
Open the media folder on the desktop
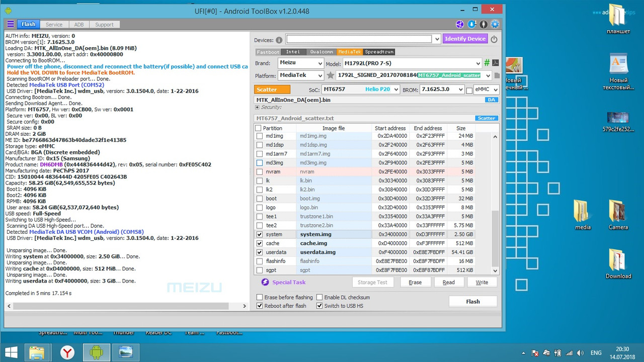click(x=583, y=215)
